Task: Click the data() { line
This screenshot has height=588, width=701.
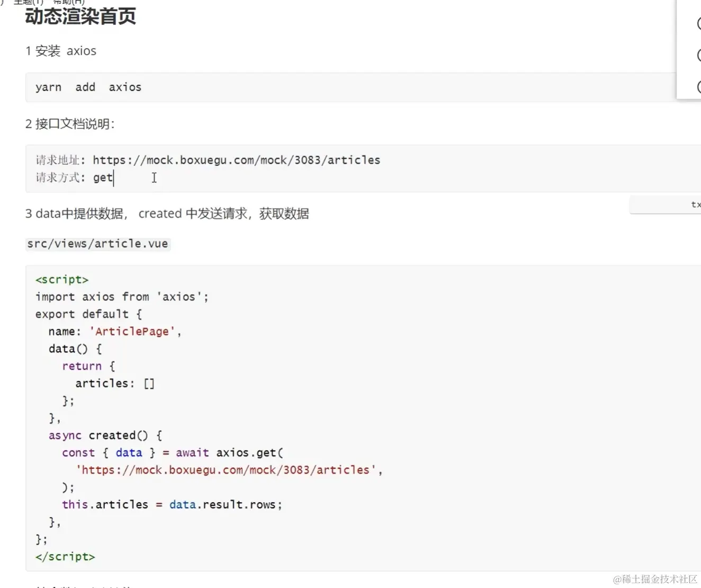Action: [75, 349]
